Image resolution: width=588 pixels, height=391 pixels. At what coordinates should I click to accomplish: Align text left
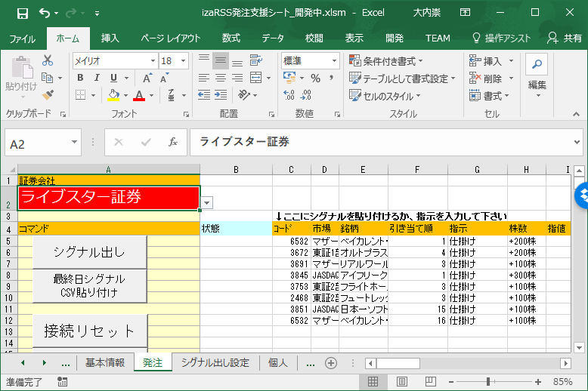coord(204,78)
